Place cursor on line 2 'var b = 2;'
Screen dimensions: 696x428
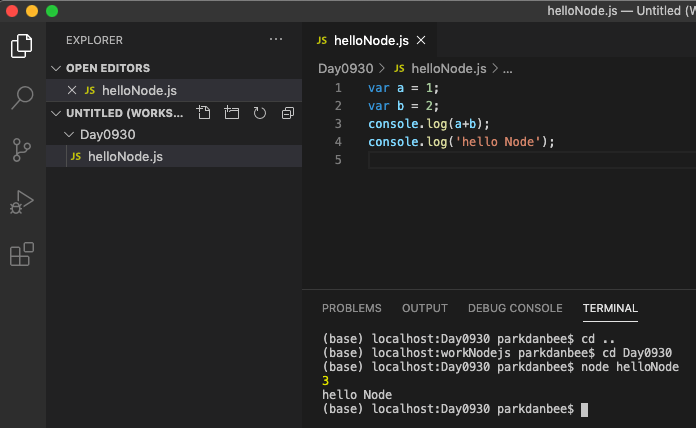(x=403, y=106)
